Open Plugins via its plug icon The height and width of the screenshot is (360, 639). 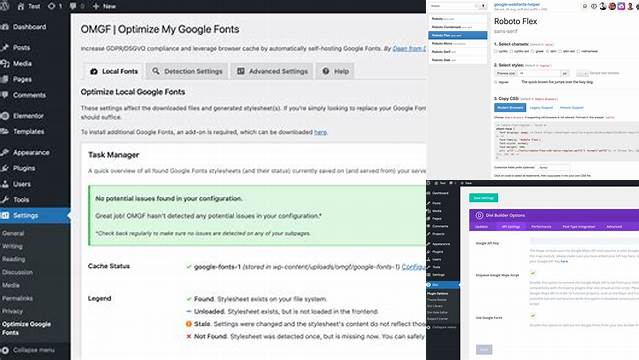[4, 168]
